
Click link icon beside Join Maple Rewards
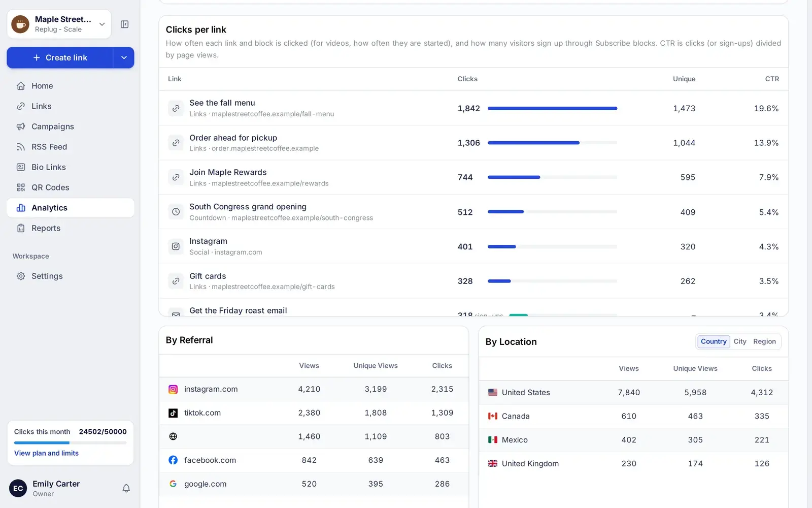coord(176,177)
